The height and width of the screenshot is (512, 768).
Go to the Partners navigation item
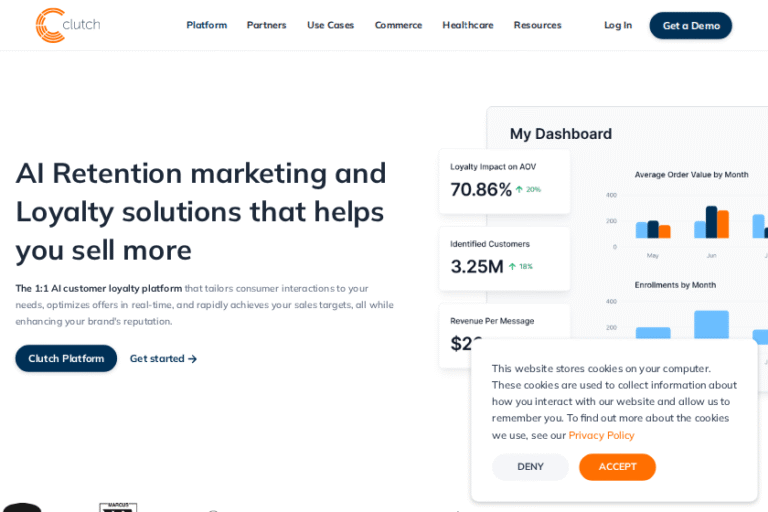[x=266, y=25]
